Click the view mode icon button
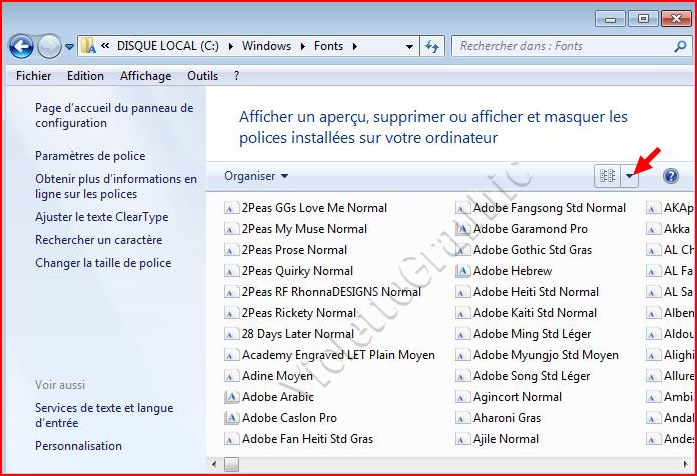 [607, 176]
